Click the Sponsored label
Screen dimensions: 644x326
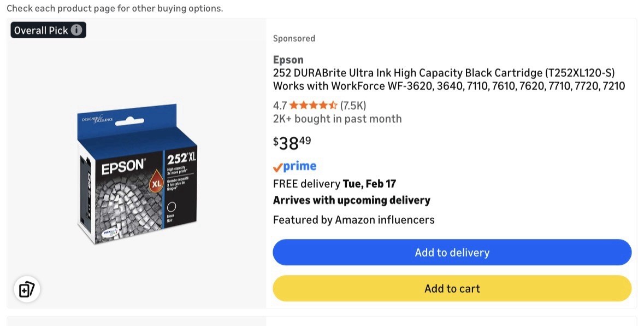point(294,38)
